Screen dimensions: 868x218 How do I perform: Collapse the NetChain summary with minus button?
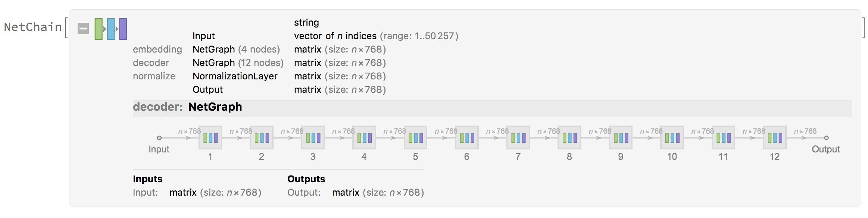pos(83,28)
